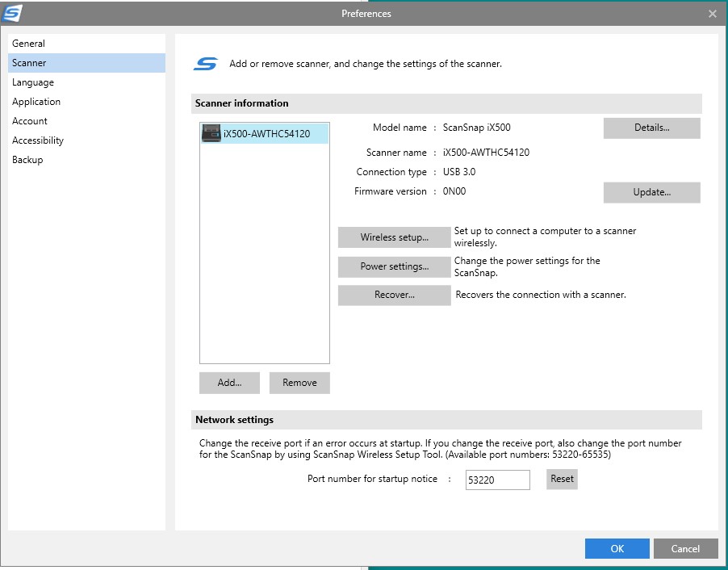Screen dimensions: 728x570
Task: Open the Application preferences section
Action: (36, 102)
